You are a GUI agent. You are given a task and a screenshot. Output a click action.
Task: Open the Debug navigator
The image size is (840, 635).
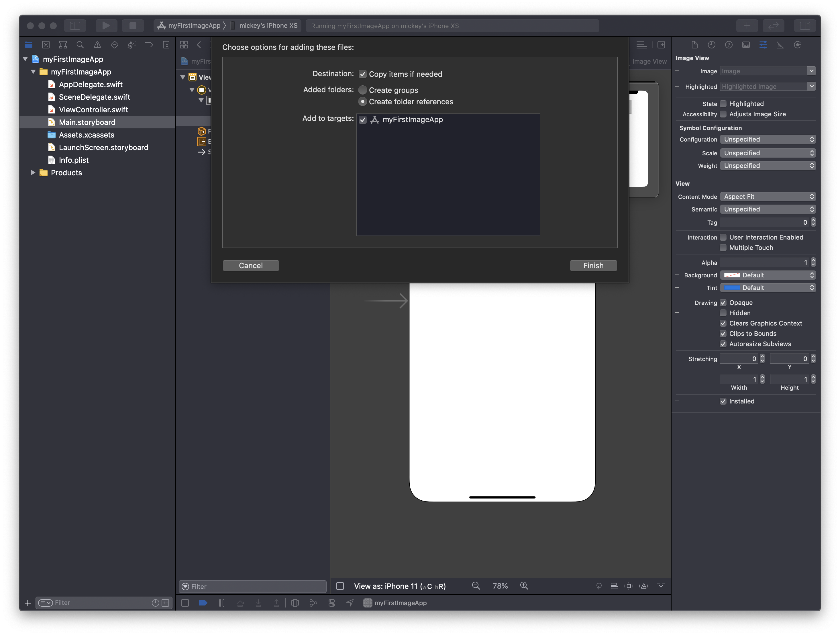click(132, 45)
